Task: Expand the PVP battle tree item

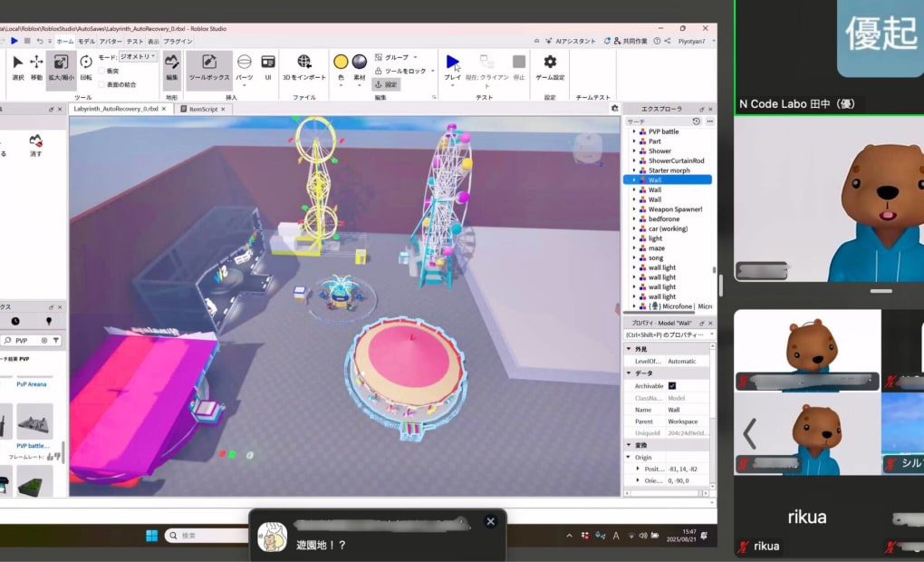Action: (633, 131)
